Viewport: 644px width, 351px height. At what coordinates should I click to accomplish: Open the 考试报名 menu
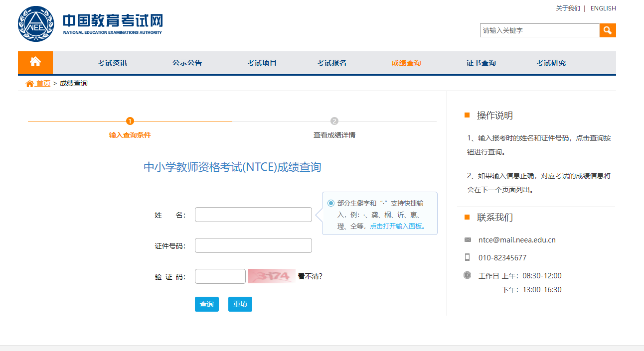(x=332, y=63)
